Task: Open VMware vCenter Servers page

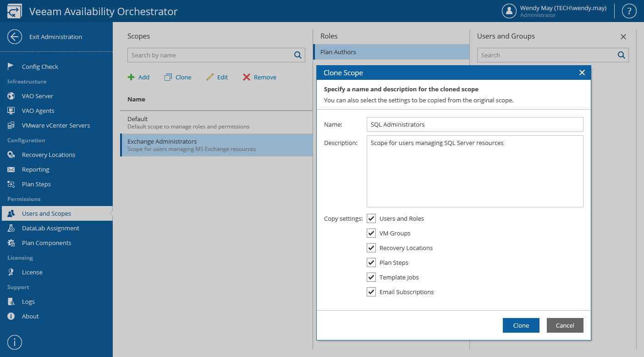Action: [x=56, y=125]
